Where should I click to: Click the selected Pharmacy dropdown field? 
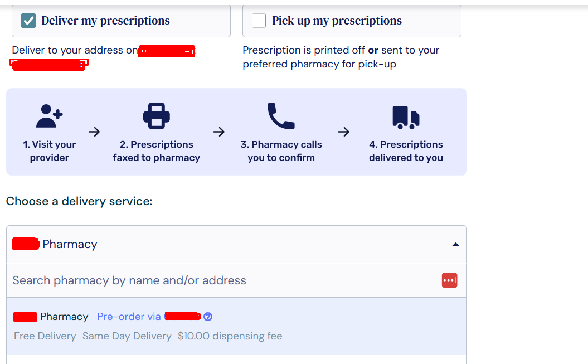pos(237,244)
